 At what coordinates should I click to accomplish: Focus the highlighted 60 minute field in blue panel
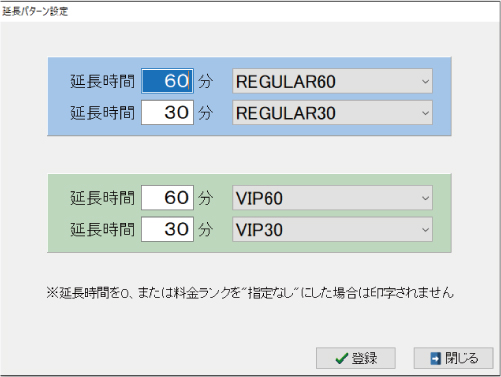click(167, 81)
